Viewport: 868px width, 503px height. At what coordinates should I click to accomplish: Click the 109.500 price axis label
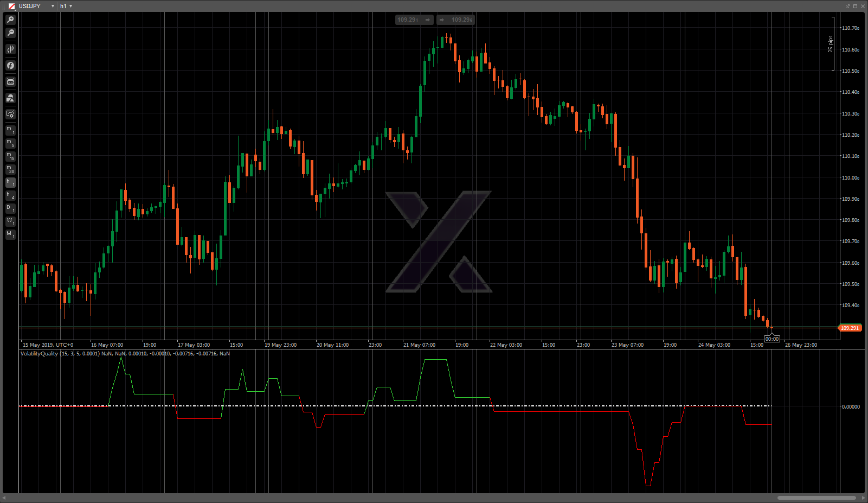tap(850, 284)
